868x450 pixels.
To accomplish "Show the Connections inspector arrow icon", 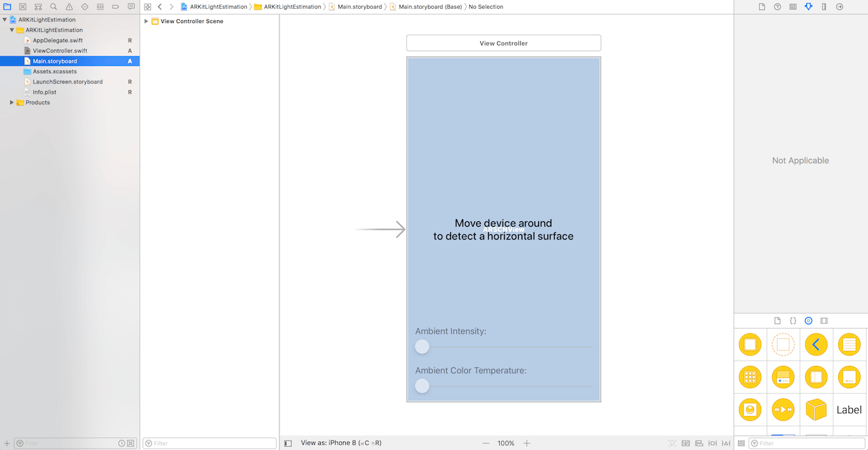I will [840, 7].
